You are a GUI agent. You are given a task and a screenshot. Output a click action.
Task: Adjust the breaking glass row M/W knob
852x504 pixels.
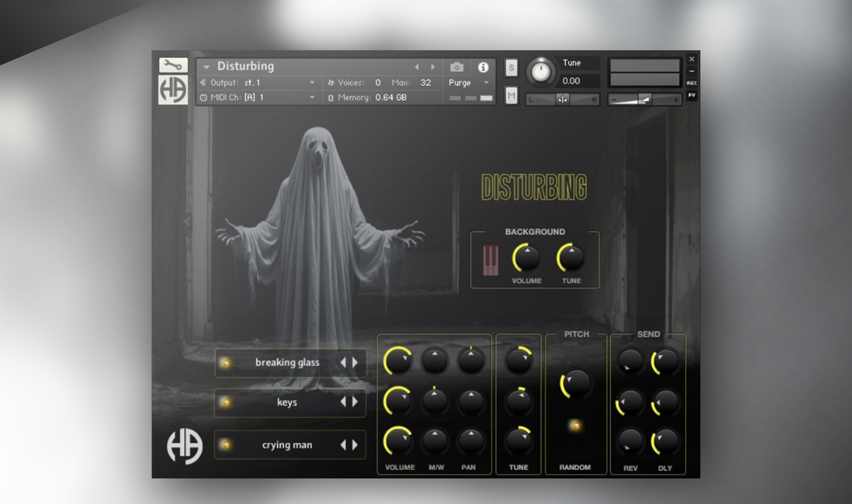point(435,361)
